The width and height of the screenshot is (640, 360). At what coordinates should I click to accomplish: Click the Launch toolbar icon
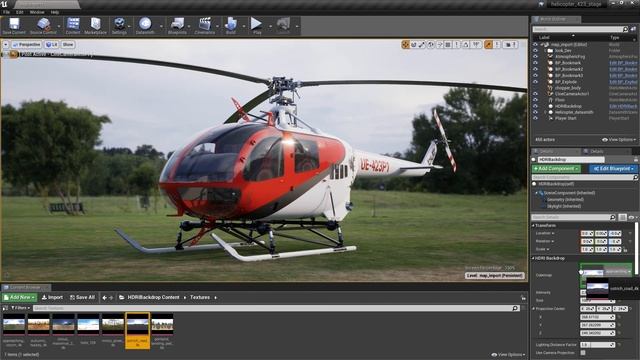(283, 25)
